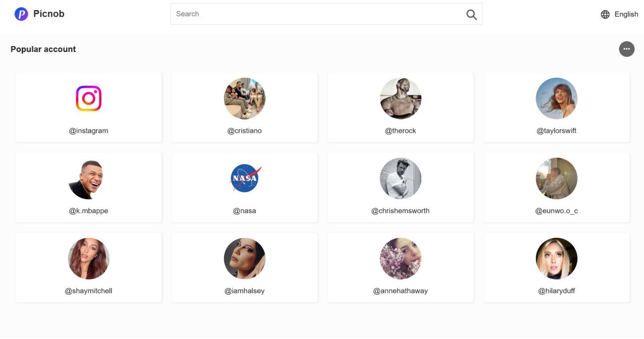The image size is (644, 339).
Task: Click the @iamhalsey username link
Action: tap(245, 291)
